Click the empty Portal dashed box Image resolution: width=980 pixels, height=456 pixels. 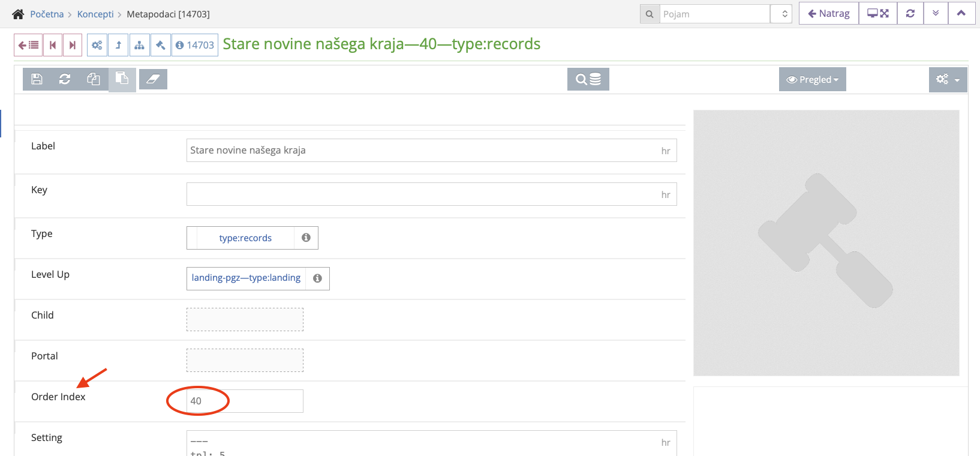[245, 360]
